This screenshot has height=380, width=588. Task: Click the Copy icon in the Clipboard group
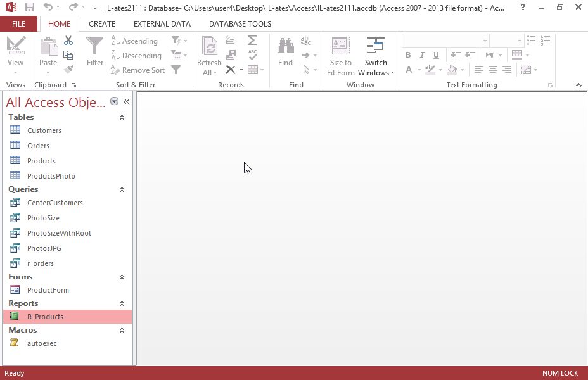click(x=68, y=55)
